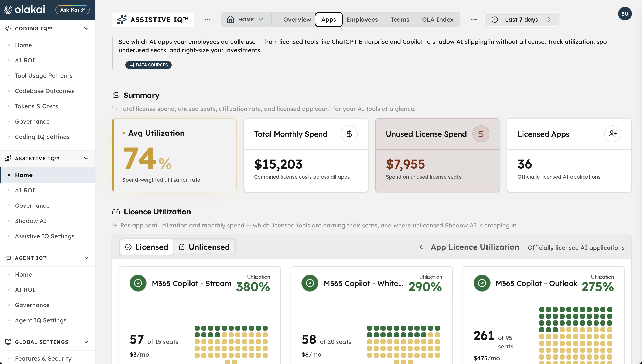Collapse the Assistive IQ sidebar section chevron
This screenshot has height=364, width=642.
[86, 158]
